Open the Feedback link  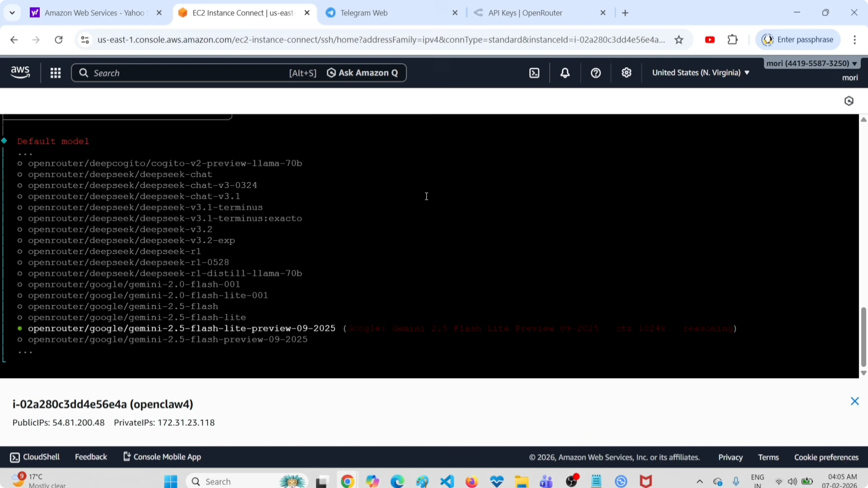click(x=91, y=457)
